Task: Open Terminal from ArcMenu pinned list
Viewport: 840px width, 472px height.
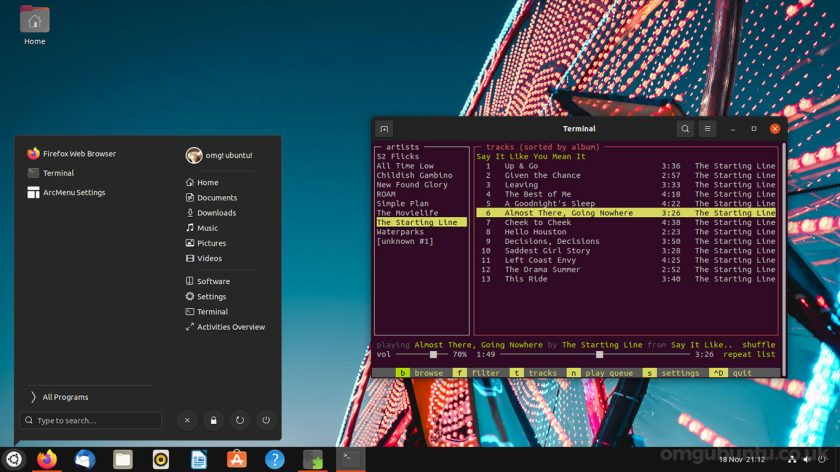Action: coord(51,173)
